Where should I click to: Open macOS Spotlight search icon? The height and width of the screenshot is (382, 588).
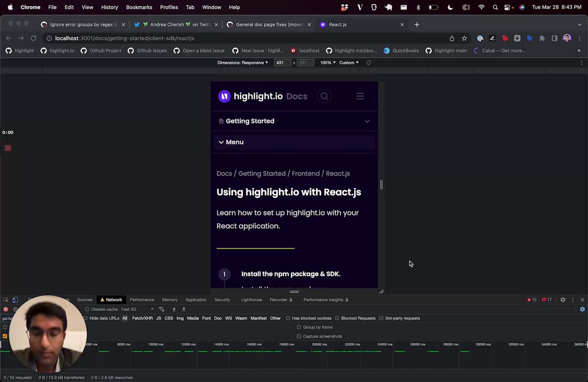pyautogui.click(x=495, y=7)
